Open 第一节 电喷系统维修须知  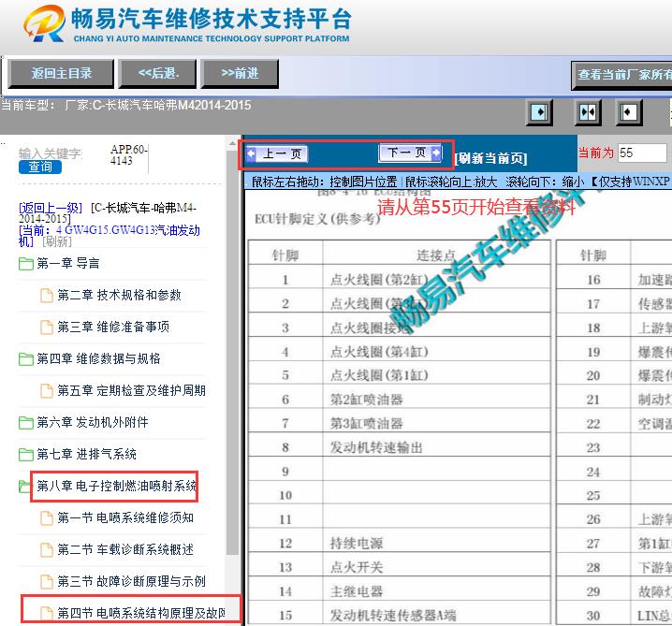click(125, 517)
